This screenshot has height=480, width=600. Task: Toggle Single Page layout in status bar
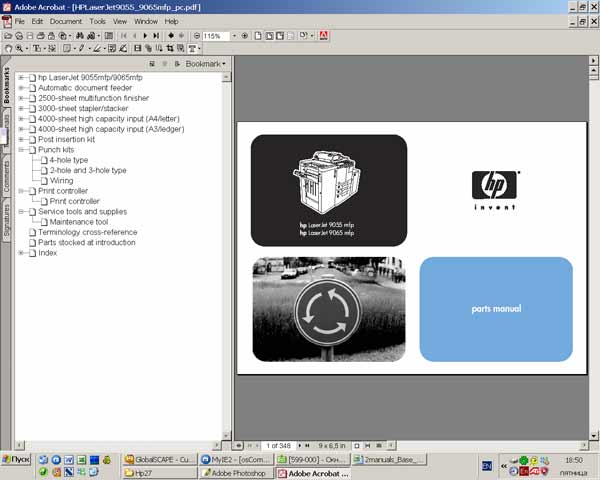tap(357, 446)
